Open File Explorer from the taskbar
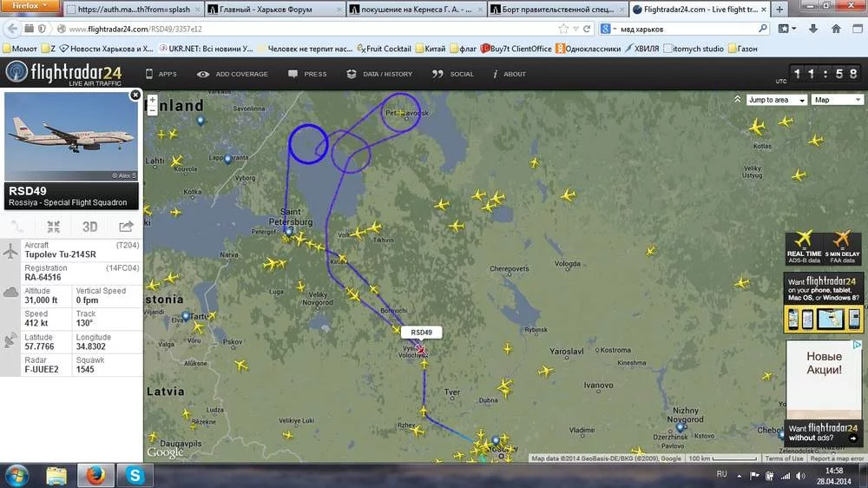This screenshot has width=868, height=488. pos(56,476)
